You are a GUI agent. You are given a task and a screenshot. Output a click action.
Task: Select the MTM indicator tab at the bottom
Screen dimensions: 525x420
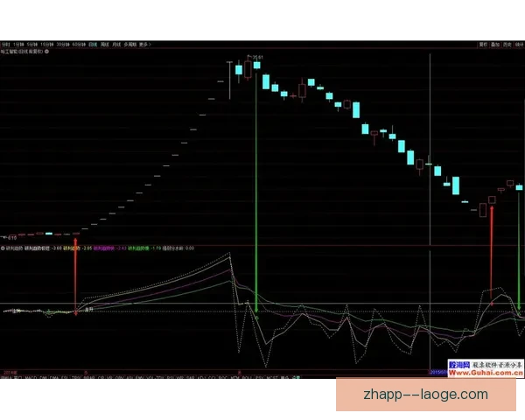tap(234, 377)
